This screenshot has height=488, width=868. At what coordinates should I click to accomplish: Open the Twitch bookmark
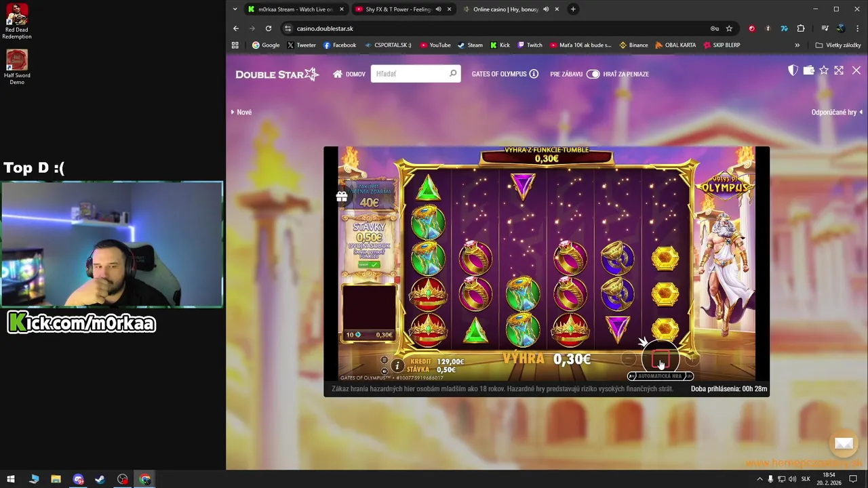530,45
